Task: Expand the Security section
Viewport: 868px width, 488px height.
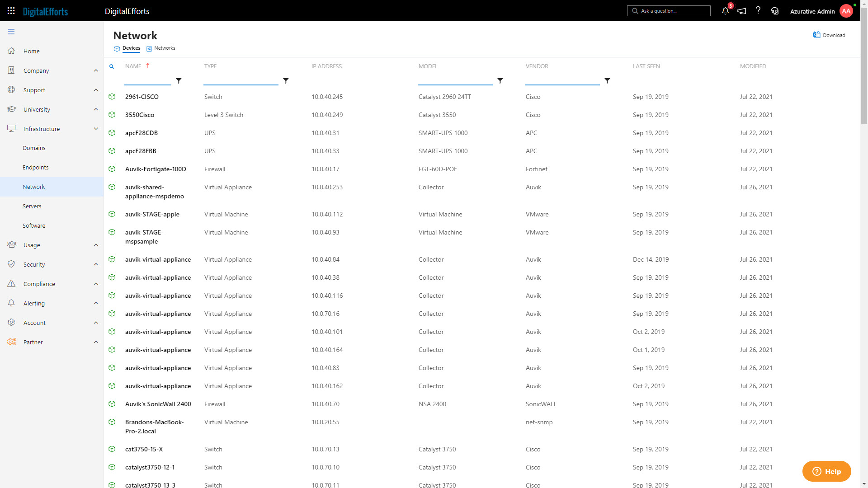Action: click(96, 264)
